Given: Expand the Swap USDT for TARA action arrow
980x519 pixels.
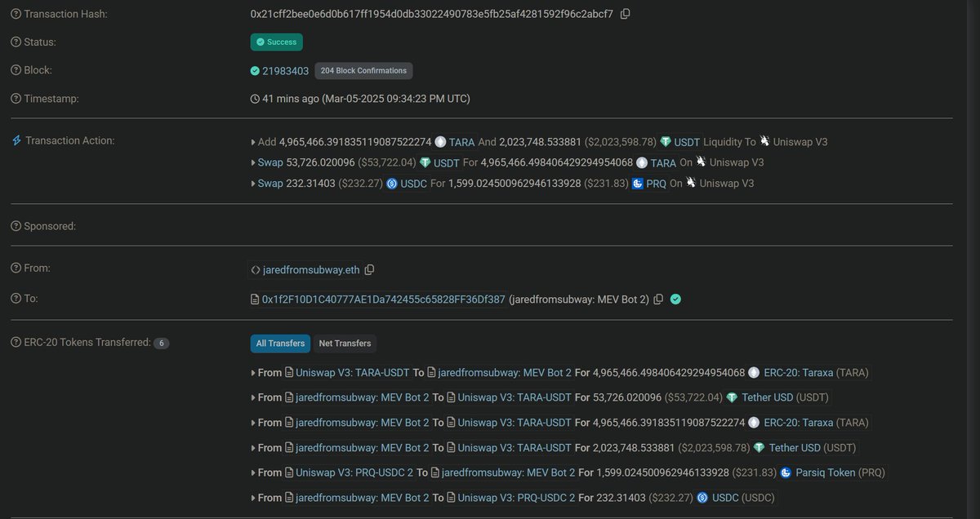Looking at the screenshot, I should 253,162.
